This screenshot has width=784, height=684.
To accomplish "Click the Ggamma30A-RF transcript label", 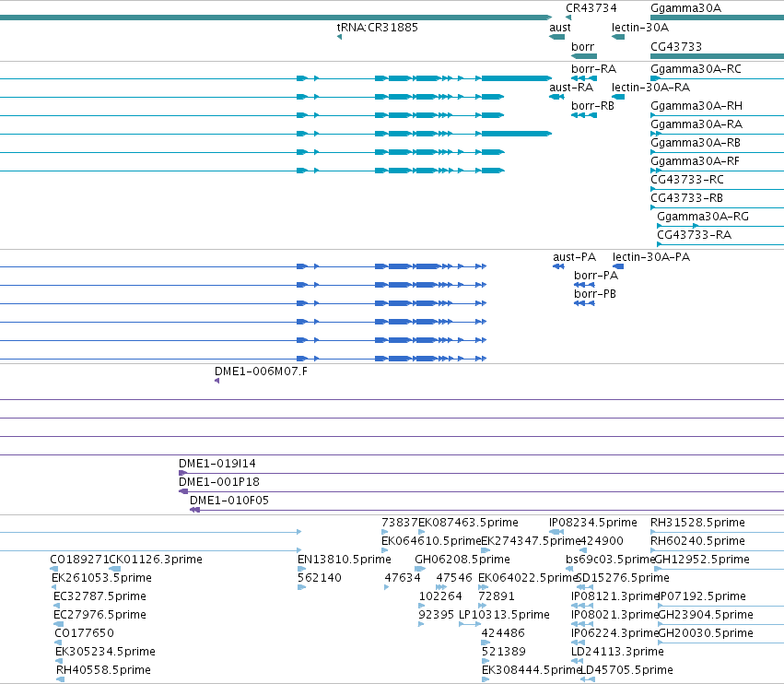I will (695, 161).
